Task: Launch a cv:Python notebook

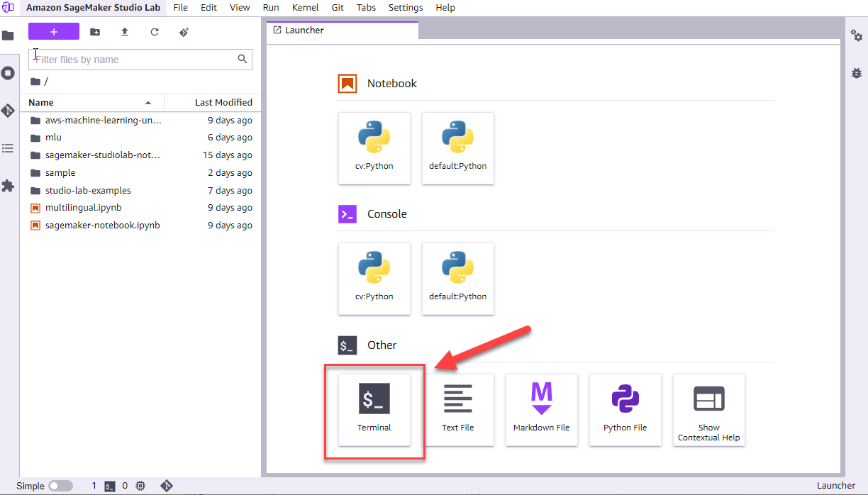Action: (x=374, y=148)
